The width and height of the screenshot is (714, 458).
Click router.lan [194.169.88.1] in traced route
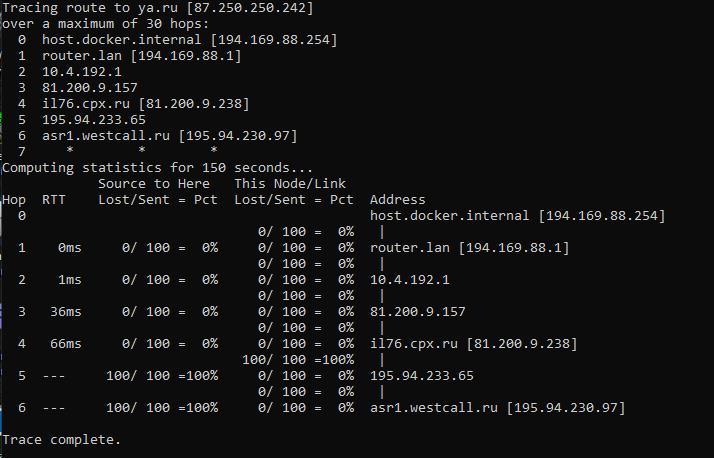[x=142, y=56]
